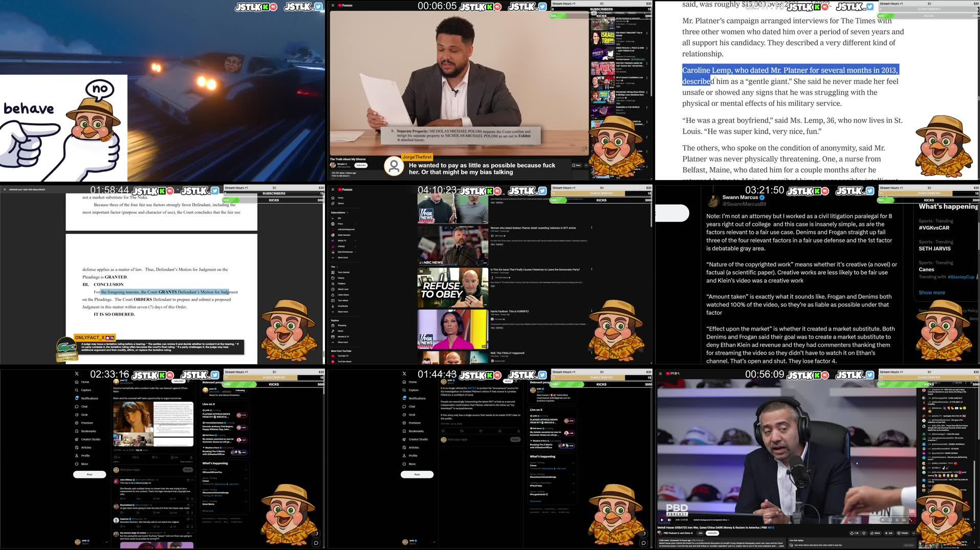The image size is (980, 550).
Task: Click Show more under What's happening trends
Action: pyautogui.click(x=931, y=293)
